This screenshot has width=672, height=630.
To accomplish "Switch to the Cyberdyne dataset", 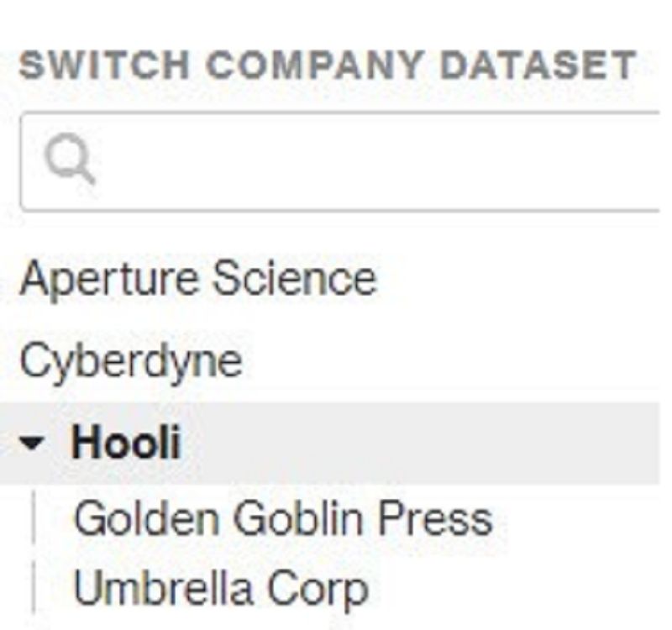I will tap(131, 360).
